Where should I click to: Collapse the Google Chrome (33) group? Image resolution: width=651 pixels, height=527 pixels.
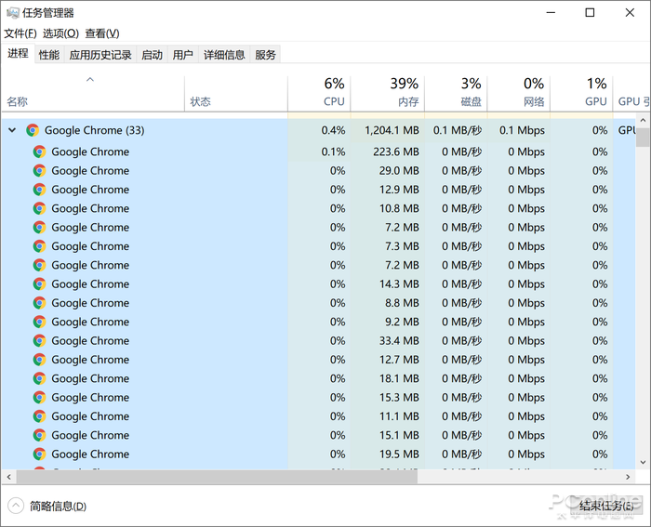12,130
